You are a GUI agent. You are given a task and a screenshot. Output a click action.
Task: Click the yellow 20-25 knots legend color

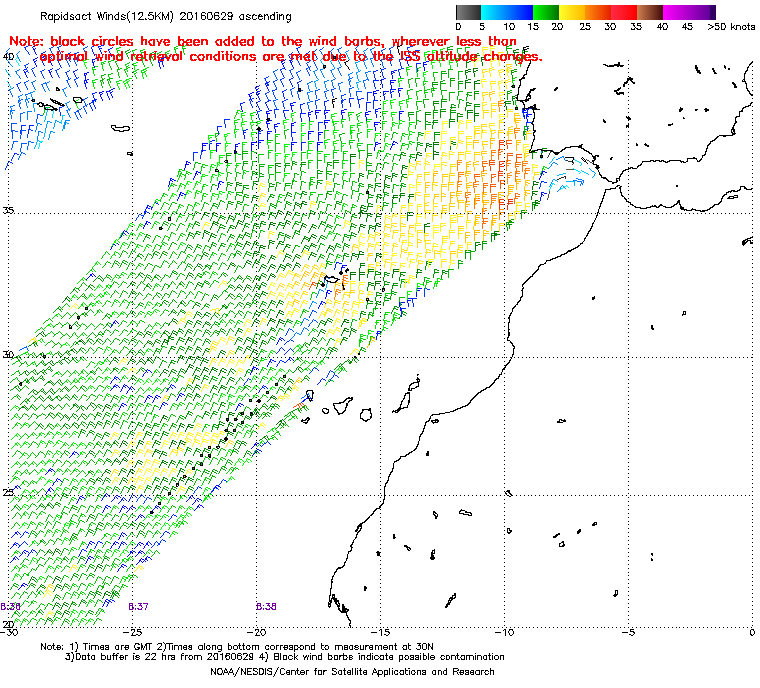click(572, 12)
